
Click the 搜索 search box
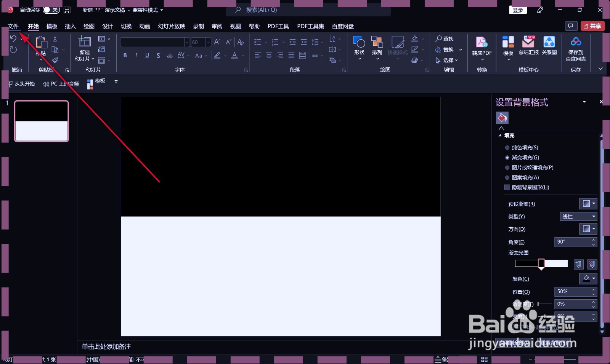[309, 10]
